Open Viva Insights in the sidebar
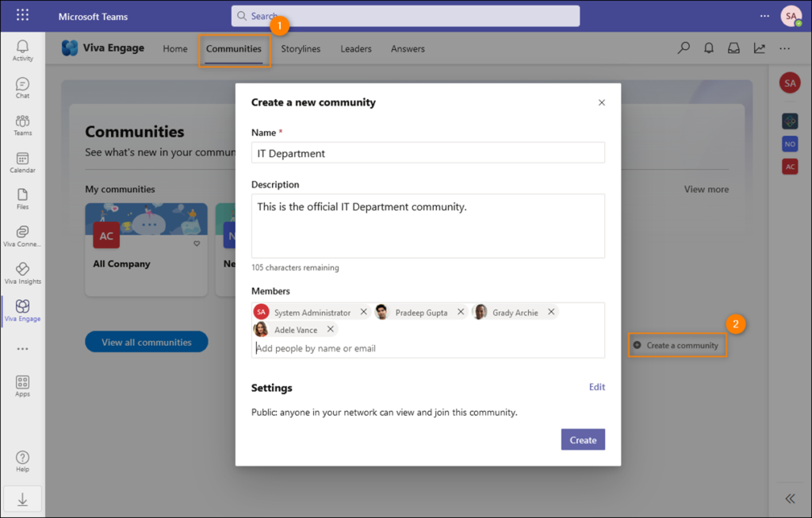812x518 pixels. coord(22,274)
